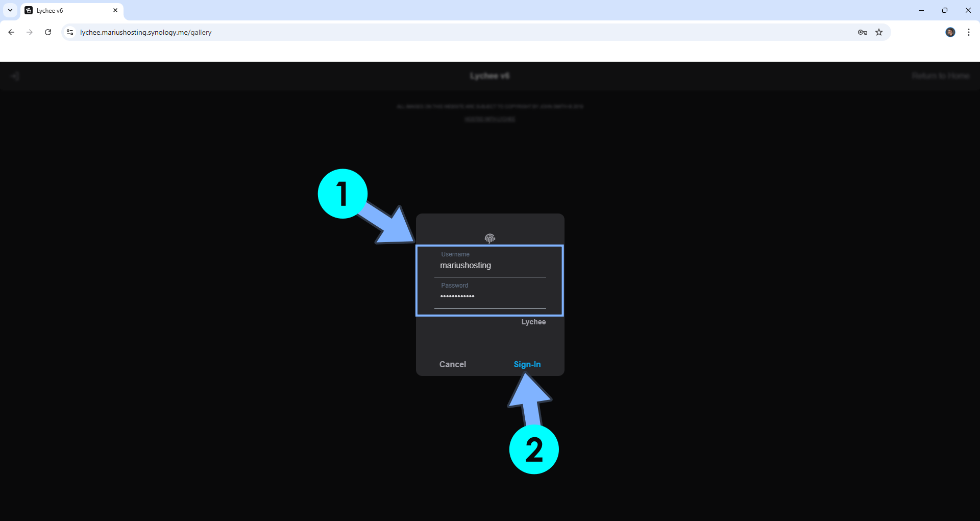The image size is (980, 521).
Task: Click the blurred login icon in Lychee header
Action: click(15, 76)
